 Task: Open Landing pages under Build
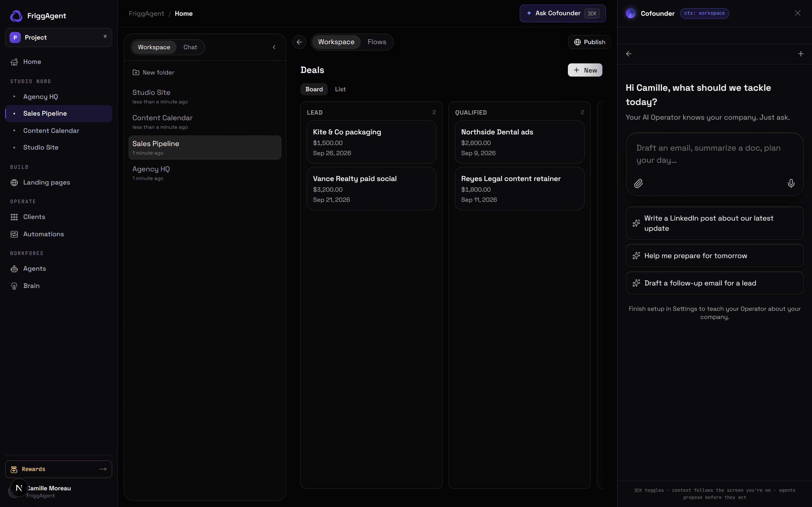tap(58, 183)
